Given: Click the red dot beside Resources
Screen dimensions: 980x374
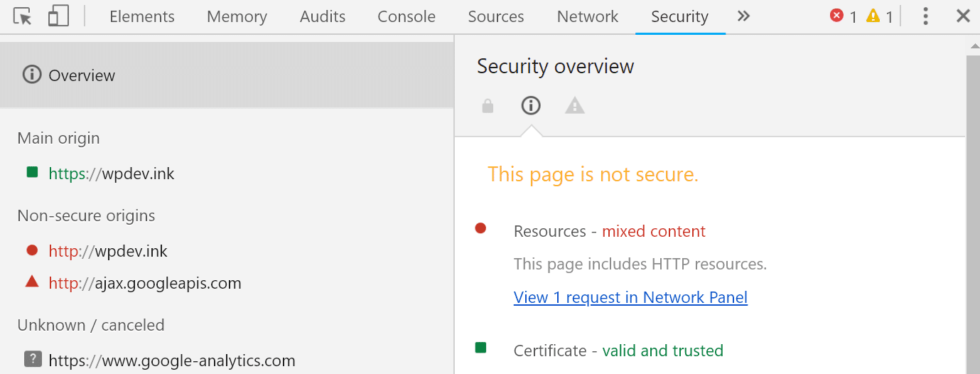Looking at the screenshot, I should pos(480,228).
